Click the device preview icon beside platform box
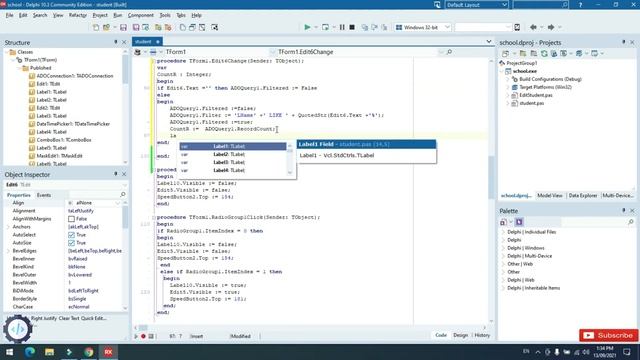 [x=517, y=27]
